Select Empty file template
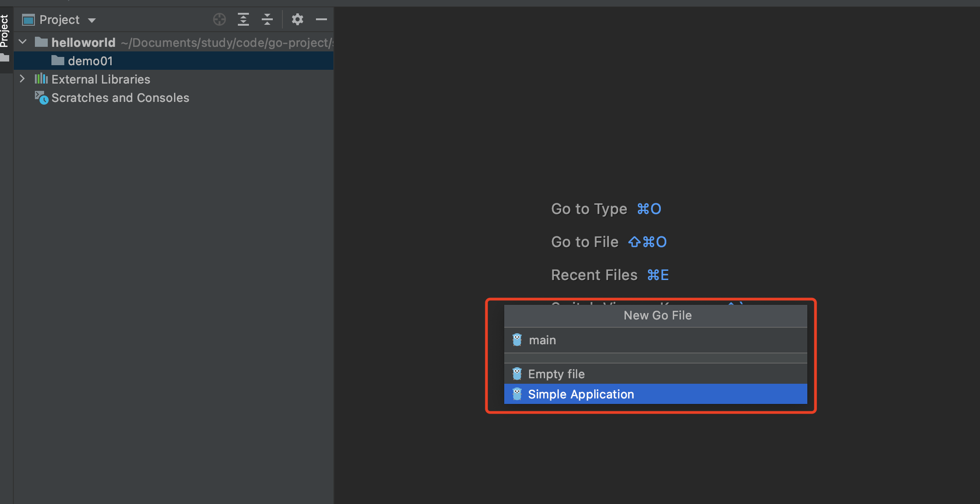Screen dimensions: 980x504 pyautogui.click(x=556, y=374)
